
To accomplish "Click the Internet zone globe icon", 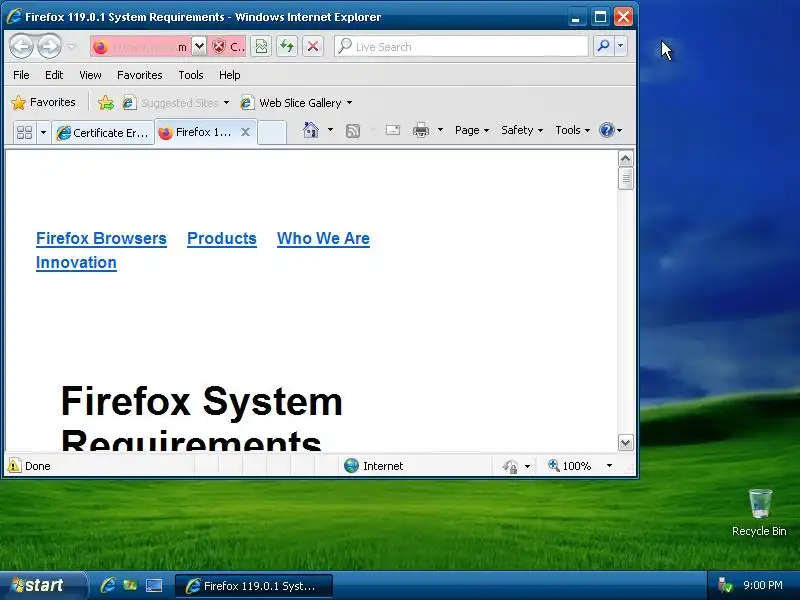I will pyautogui.click(x=351, y=465).
